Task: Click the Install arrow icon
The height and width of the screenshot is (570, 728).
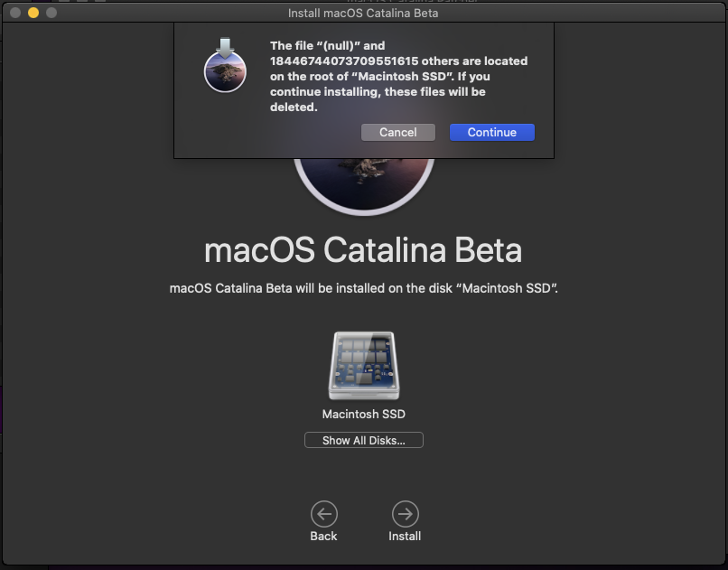Action: [x=405, y=514]
